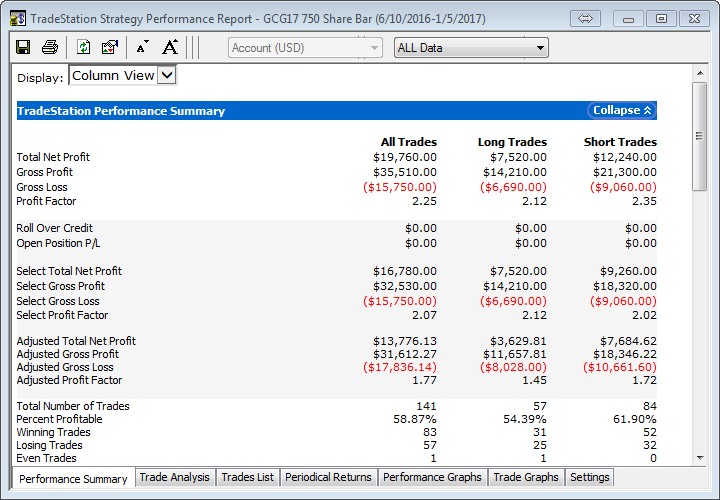Open the Periodical Returns tab
The image size is (720, 500).
(x=328, y=478)
